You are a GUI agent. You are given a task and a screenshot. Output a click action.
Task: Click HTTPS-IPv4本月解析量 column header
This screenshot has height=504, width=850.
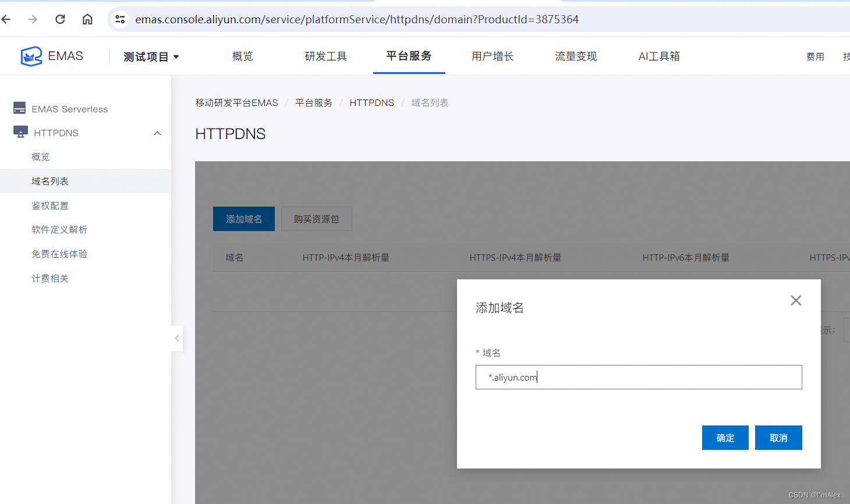(515, 257)
